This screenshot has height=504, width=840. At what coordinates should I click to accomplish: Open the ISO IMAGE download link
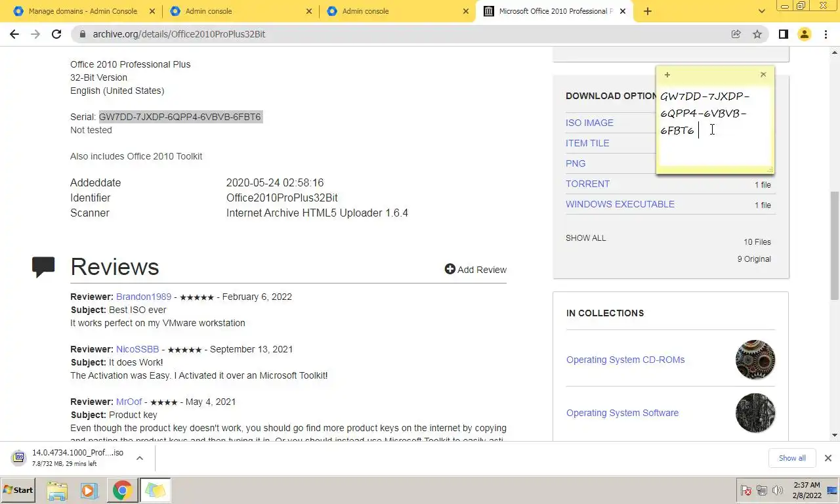[589, 123]
